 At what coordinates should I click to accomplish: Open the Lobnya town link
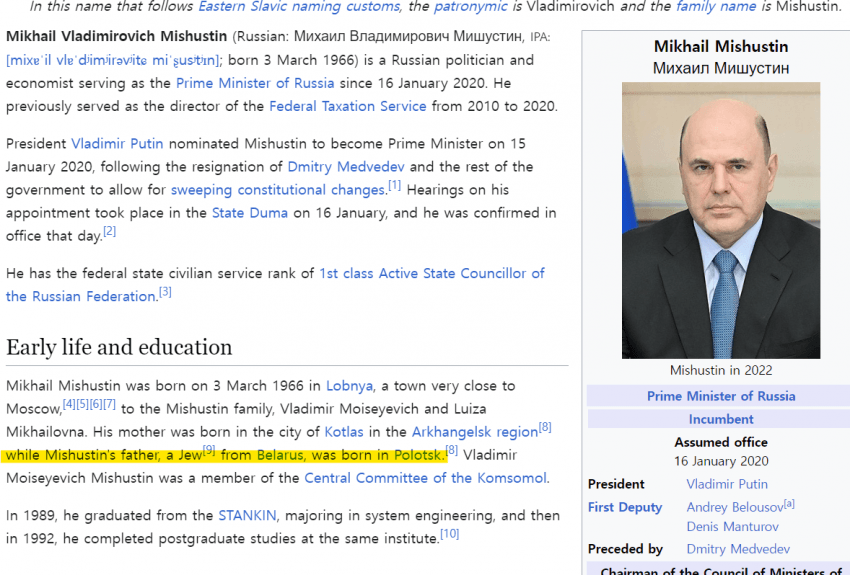(x=350, y=386)
